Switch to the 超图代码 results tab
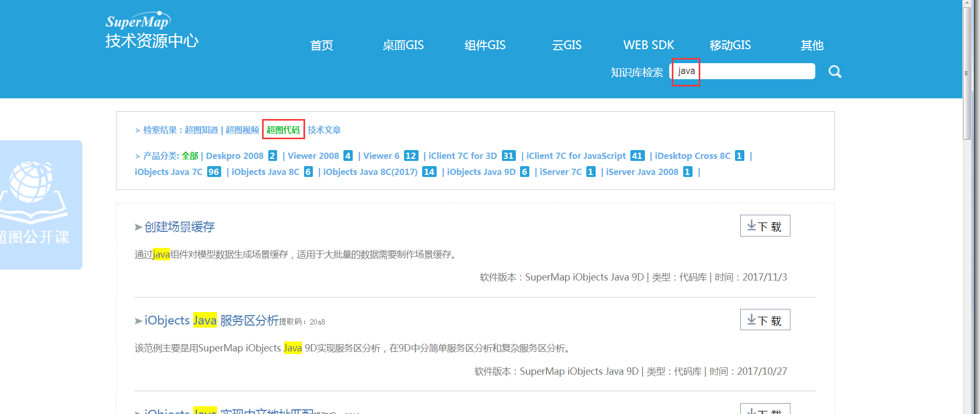This screenshot has width=980, height=414. [x=283, y=130]
